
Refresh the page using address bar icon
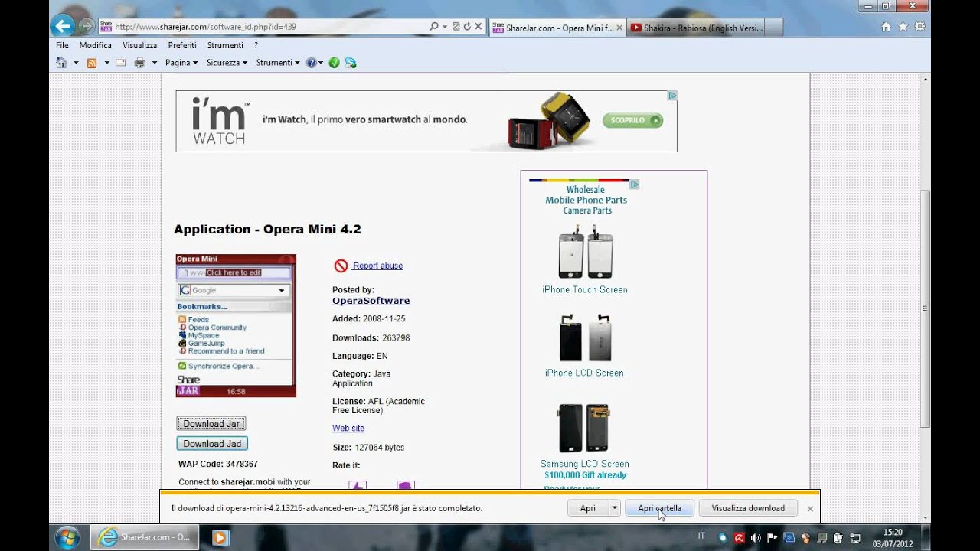pos(467,26)
